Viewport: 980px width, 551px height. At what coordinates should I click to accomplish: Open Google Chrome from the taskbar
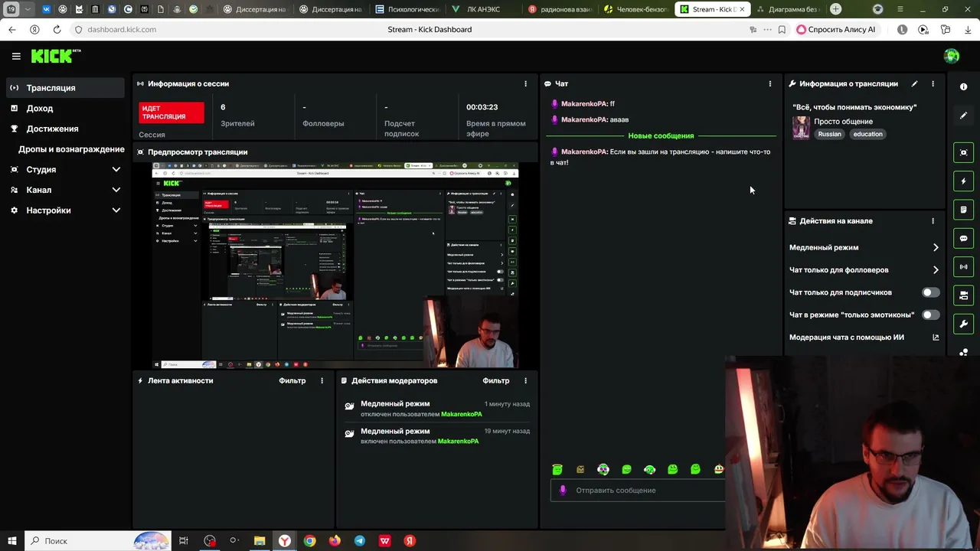click(x=309, y=541)
